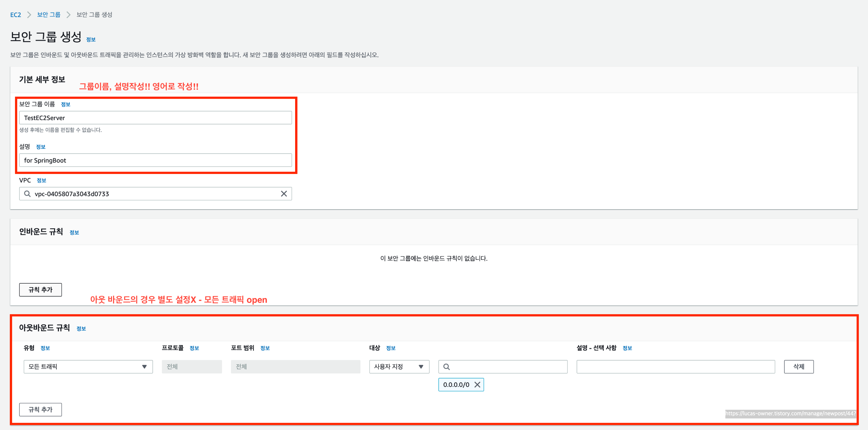Go to EC2 in breadcrumb
This screenshot has width=868, height=430.
click(16, 14)
